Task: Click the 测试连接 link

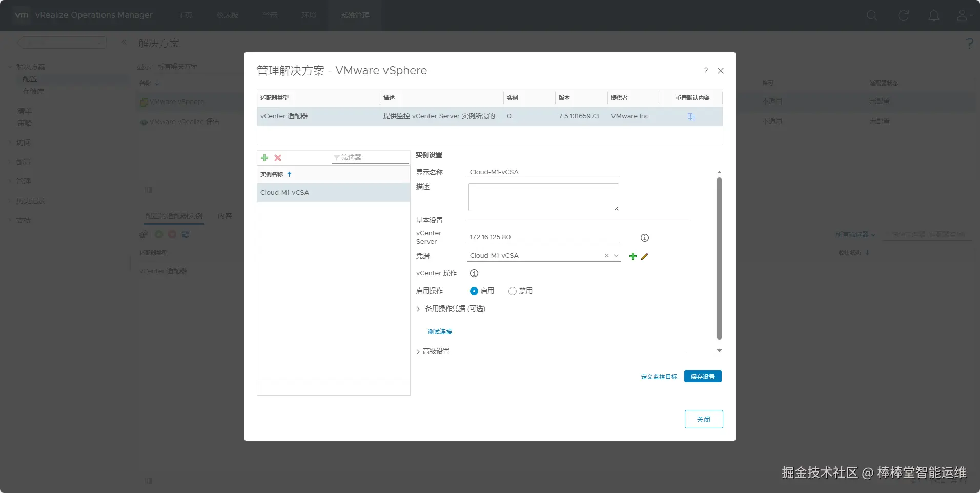Action: pos(440,332)
